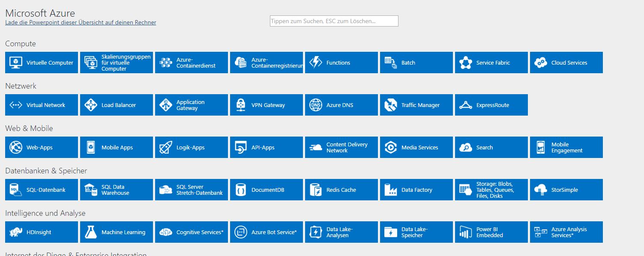644x256 pixels.
Task: Click the VPN Gateway lock icon
Action: coord(241,105)
